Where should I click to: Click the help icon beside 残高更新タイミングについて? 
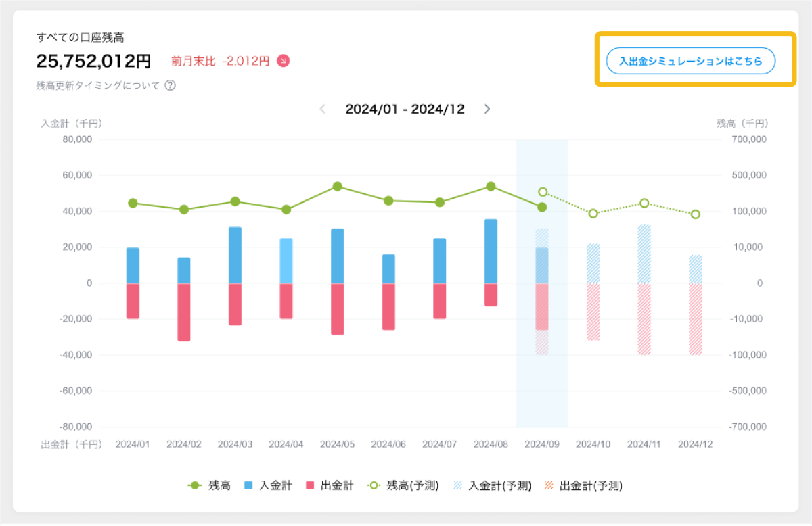pyautogui.click(x=171, y=86)
